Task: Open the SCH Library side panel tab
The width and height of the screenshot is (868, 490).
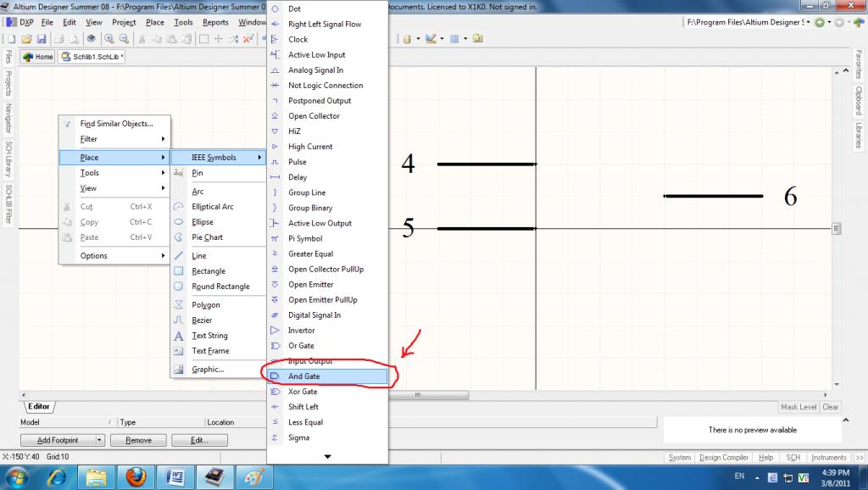Action: (8, 159)
